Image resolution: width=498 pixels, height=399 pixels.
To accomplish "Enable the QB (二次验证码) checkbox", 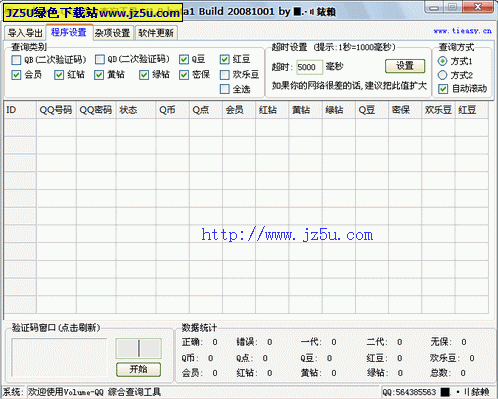I will pyautogui.click(x=16, y=60).
